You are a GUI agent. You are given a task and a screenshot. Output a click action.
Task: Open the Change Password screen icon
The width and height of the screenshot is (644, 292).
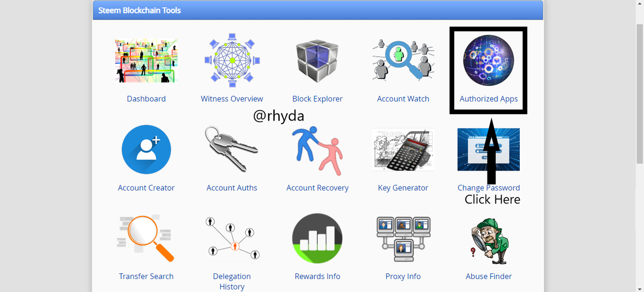[x=489, y=149]
